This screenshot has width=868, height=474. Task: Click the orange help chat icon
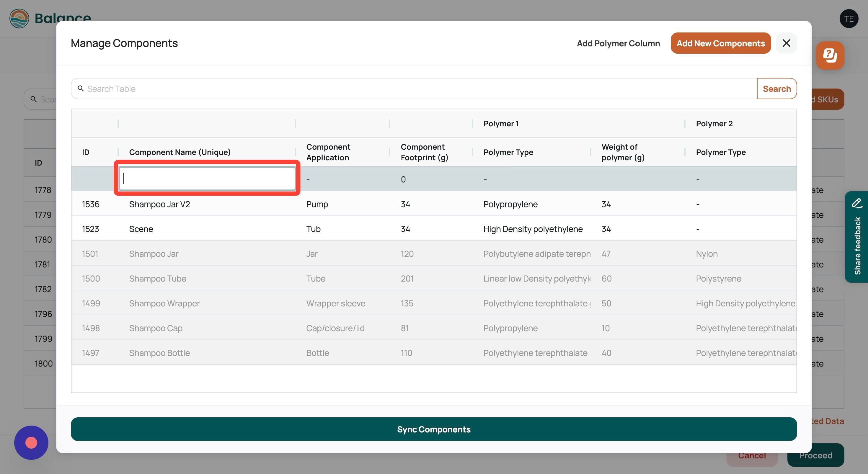(830, 55)
